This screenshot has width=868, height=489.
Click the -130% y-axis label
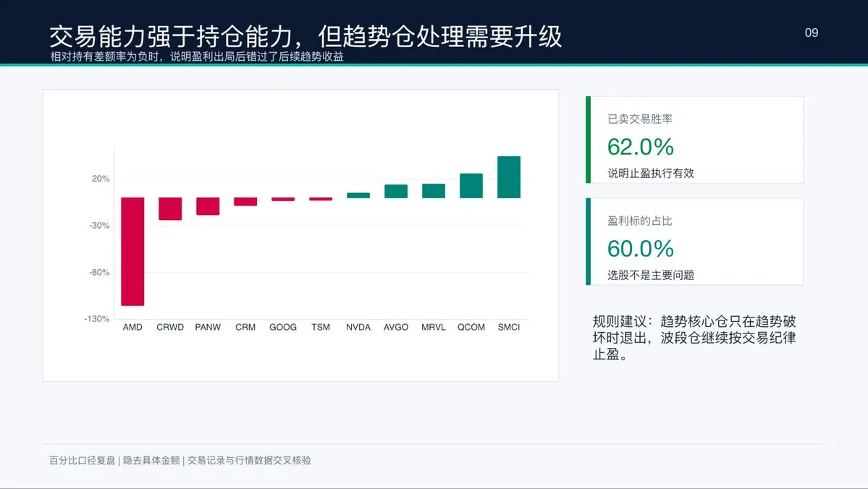(97, 319)
